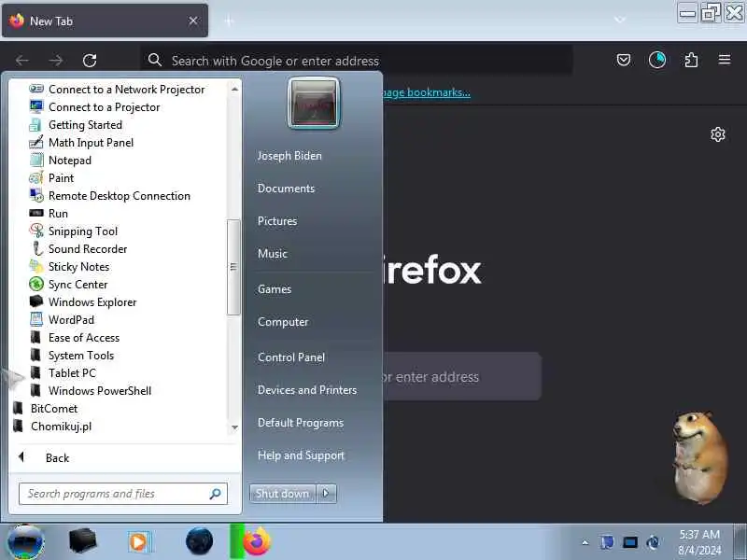The width and height of the screenshot is (747, 560).
Task: Open the taskbar black folder icon
Action: click(82, 541)
